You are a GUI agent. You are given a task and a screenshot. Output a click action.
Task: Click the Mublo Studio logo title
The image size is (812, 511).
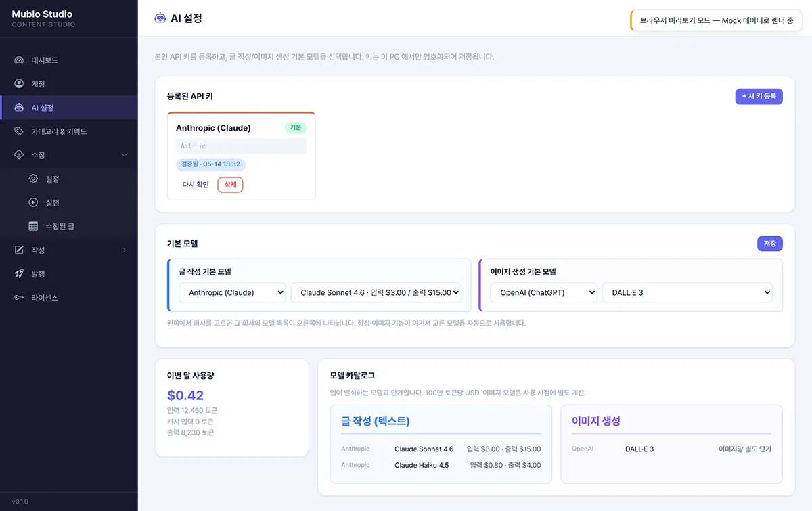coord(42,14)
